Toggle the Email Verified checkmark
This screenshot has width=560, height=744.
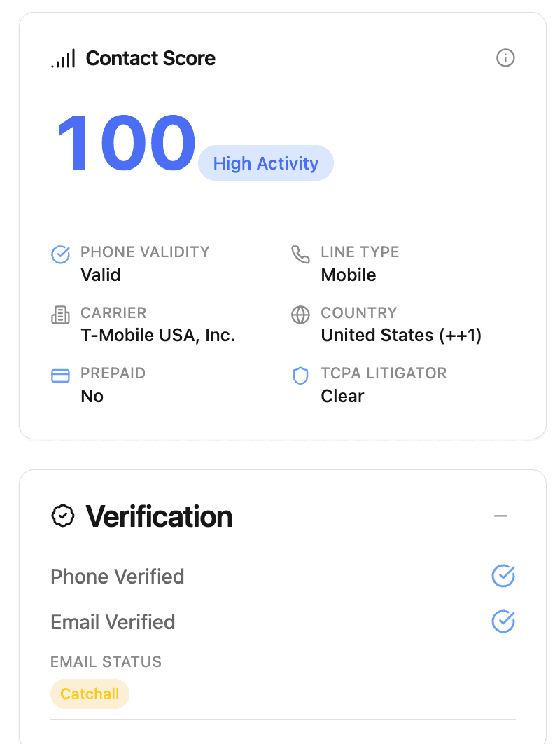click(503, 622)
